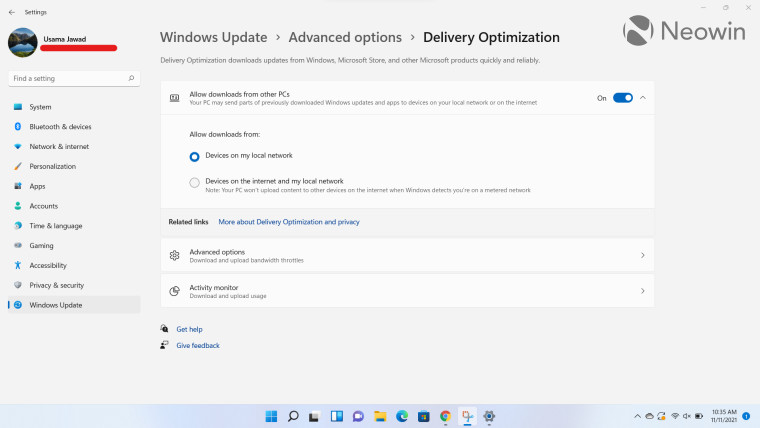Screen dimensions: 760x428
Task: Open Chat app on taskbar
Action: 358,416
